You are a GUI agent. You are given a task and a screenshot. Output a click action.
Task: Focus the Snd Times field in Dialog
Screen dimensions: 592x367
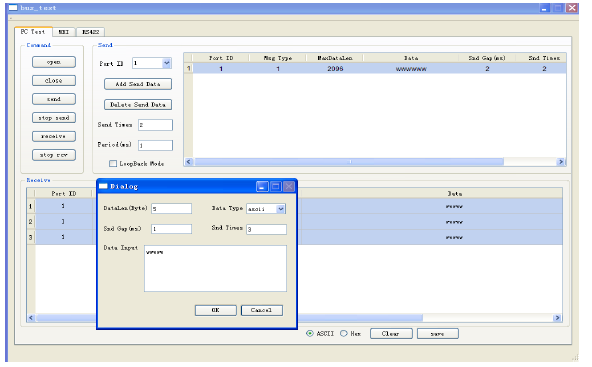pyautogui.click(x=266, y=229)
